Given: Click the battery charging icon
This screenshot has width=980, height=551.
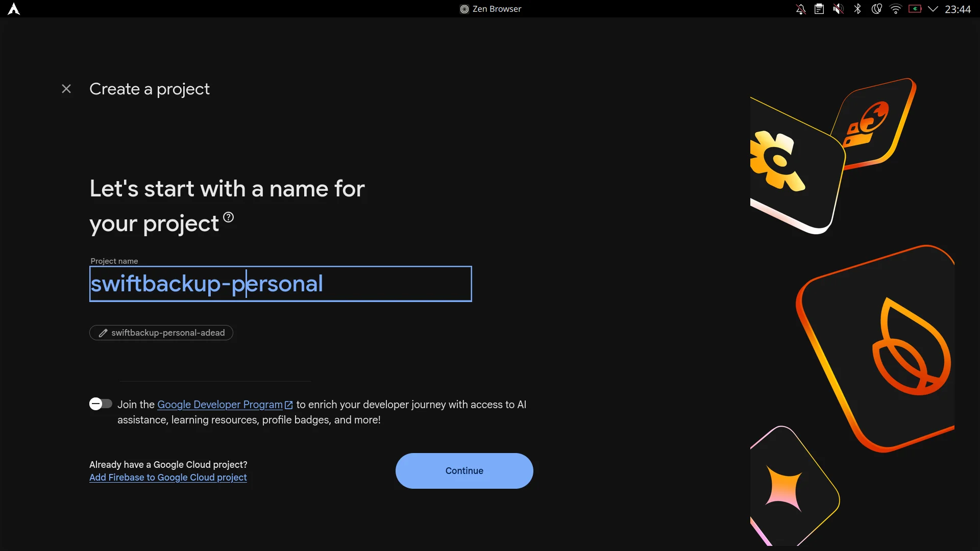Looking at the screenshot, I should (915, 9).
